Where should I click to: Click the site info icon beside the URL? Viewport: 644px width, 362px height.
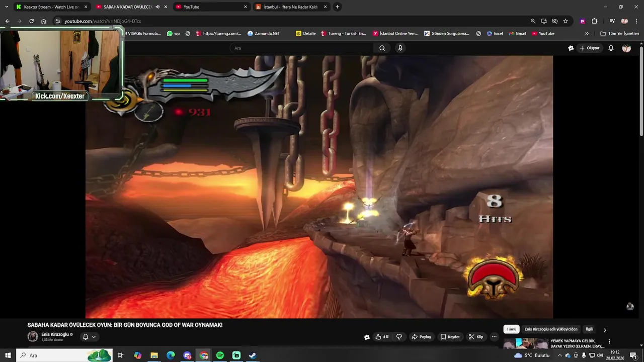[x=58, y=21]
